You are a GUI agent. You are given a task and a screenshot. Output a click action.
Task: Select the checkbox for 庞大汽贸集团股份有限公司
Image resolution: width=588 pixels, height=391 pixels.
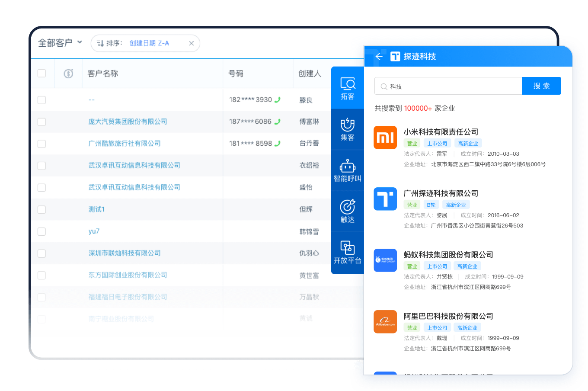(x=42, y=122)
